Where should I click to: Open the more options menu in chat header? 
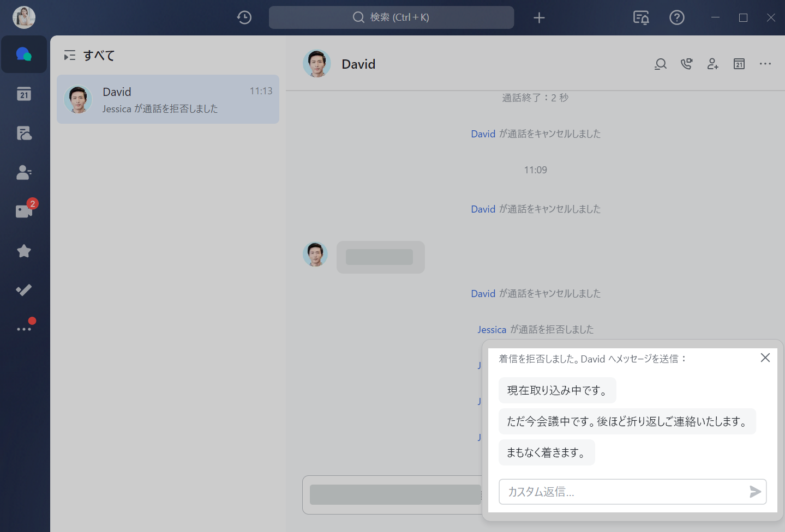click(765, 64)
